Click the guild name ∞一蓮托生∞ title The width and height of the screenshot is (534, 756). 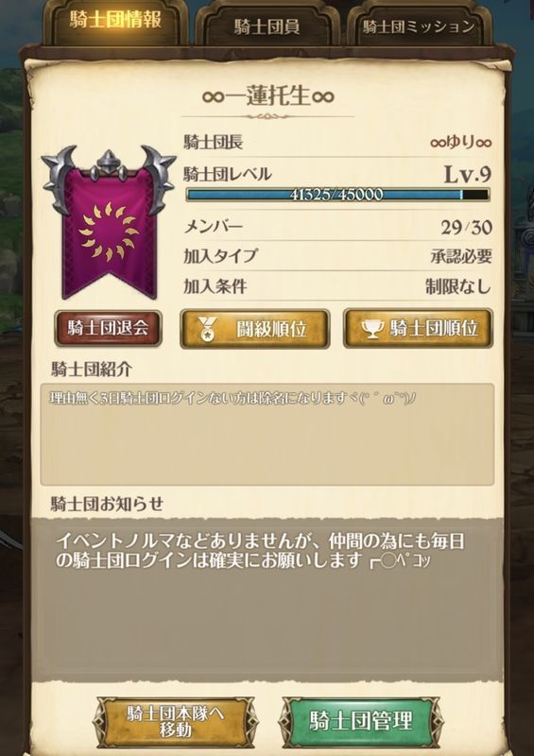pyautogui.click(x=268, y=95)
